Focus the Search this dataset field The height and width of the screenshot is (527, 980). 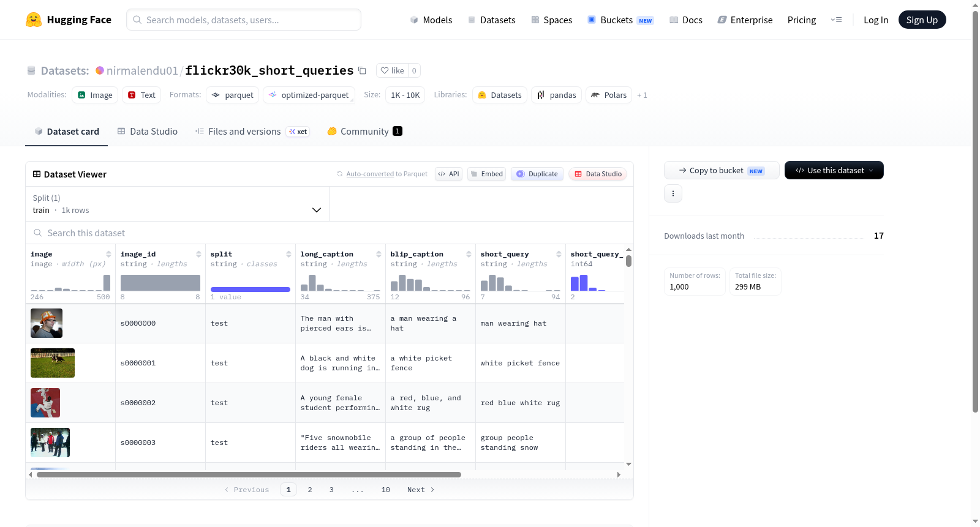tap(330, 233)
